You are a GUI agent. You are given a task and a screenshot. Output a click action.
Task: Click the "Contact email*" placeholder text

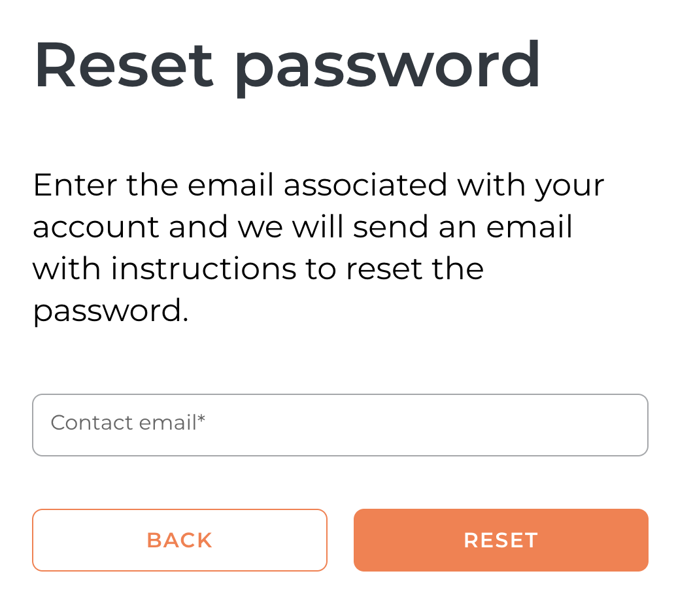127,422
